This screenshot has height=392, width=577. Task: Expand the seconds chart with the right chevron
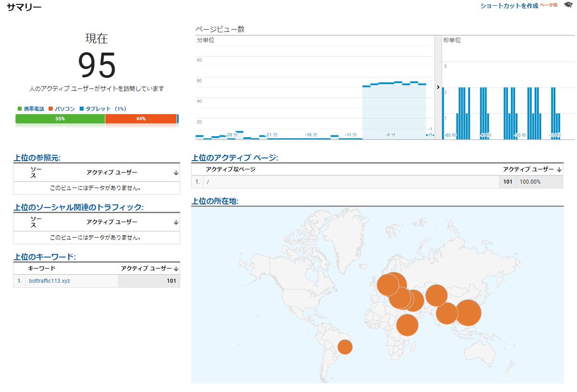(437, 87)
